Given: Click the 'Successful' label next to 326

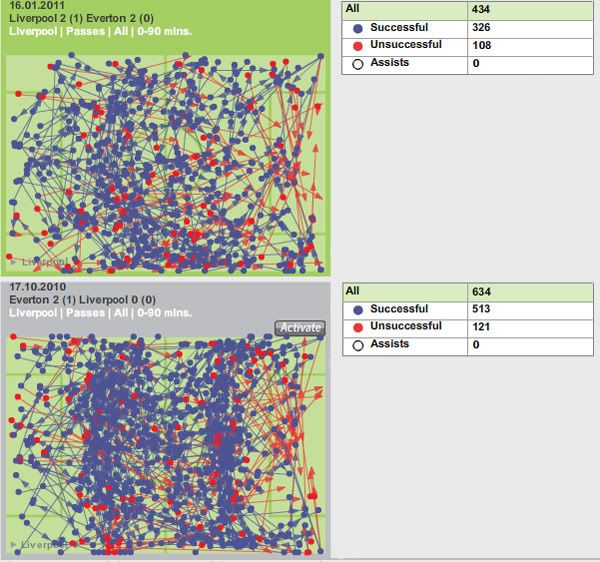Looking at the screenshot, I should coord(399,28).
